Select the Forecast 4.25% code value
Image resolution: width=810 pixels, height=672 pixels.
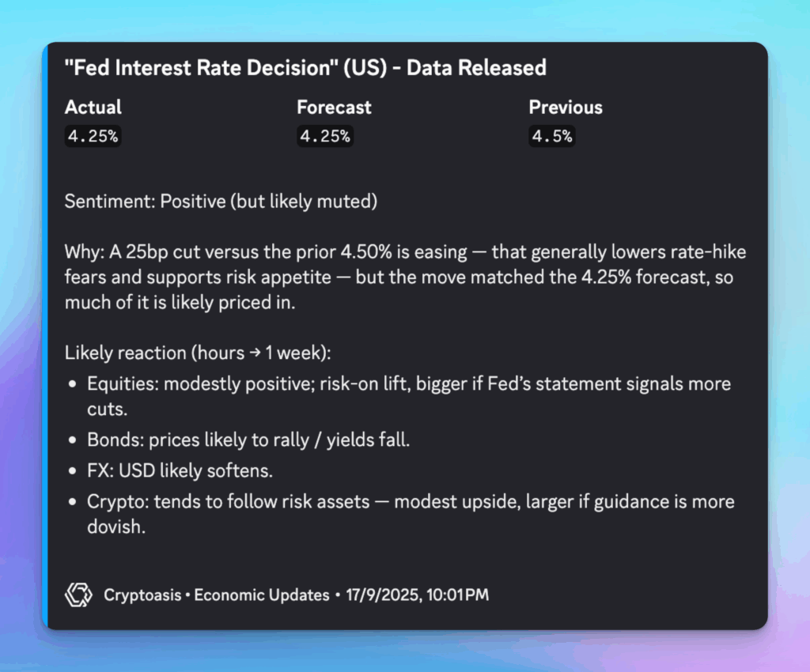(325, 136)
